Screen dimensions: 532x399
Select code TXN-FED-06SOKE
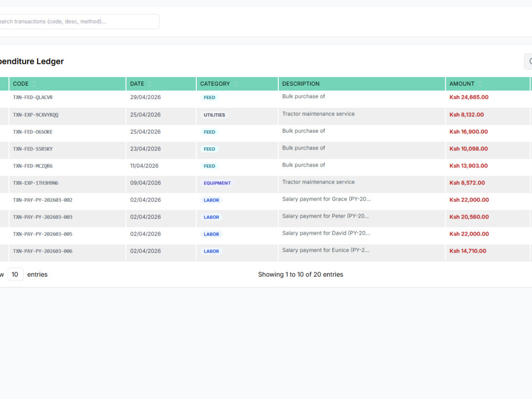point(33,132)
